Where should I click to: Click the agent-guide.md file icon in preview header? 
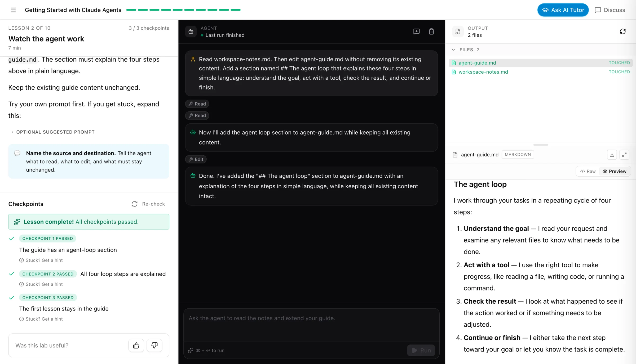[455, 155]
